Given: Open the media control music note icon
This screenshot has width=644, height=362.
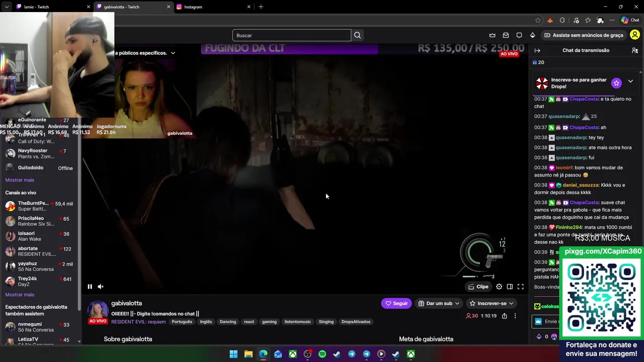Looking at the screenshot, I should coord(575,20).
